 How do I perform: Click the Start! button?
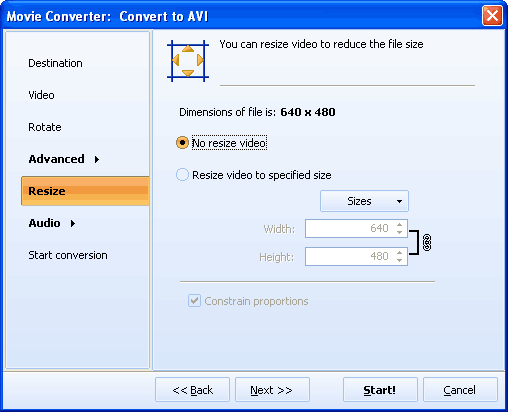(380, 390)
